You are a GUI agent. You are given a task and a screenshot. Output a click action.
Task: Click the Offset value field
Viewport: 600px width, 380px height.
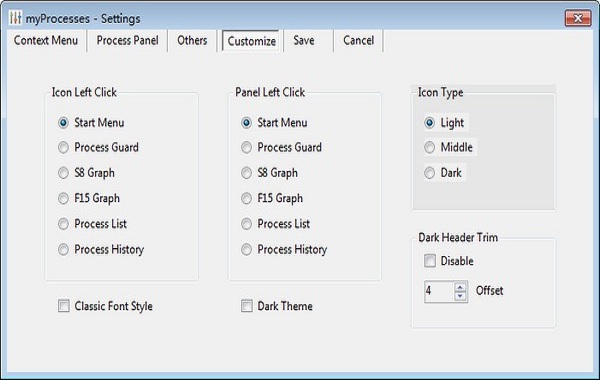pyautogui.click(x=439, y=291)
